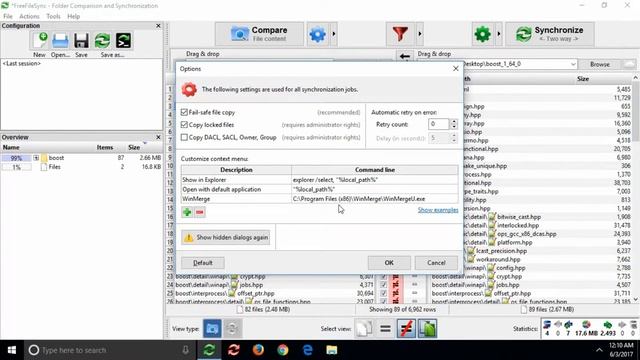Screen dimensions: 640x360
Task: Increase the Retry count value
Action: click(453, 121)
